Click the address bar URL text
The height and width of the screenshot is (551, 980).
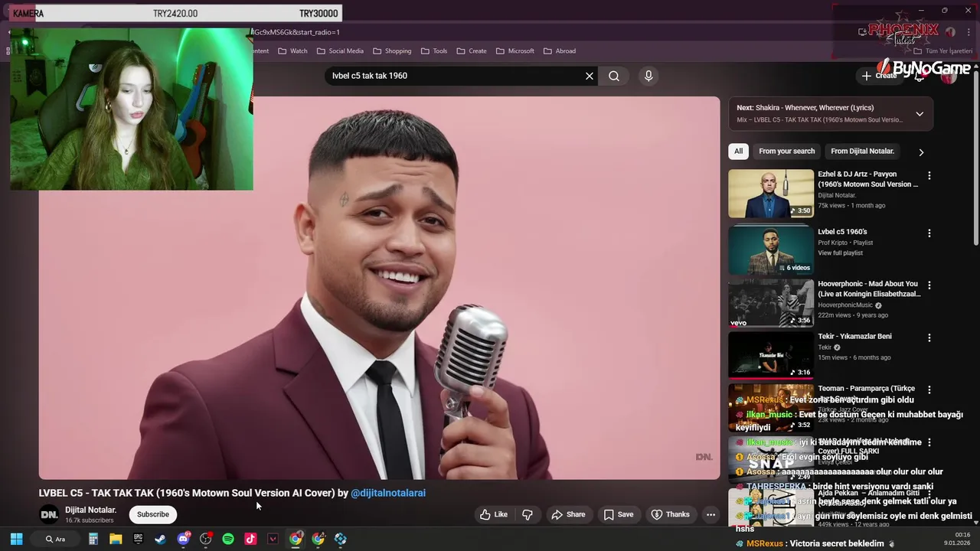[296, 32]
